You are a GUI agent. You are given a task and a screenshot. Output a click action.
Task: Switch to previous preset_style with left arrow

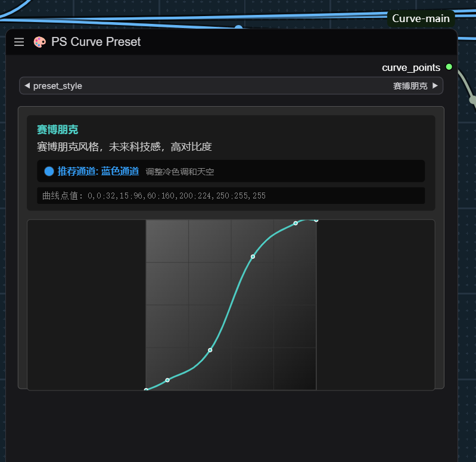[x=27, y=86]
